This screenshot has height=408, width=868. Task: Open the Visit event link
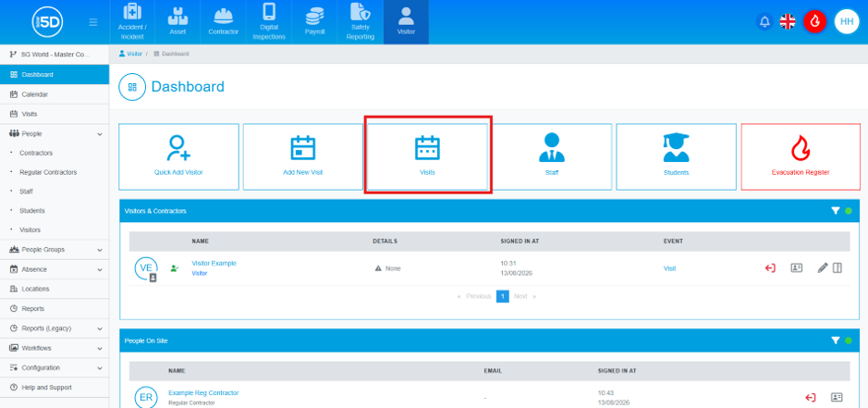(x=669, y=268)
